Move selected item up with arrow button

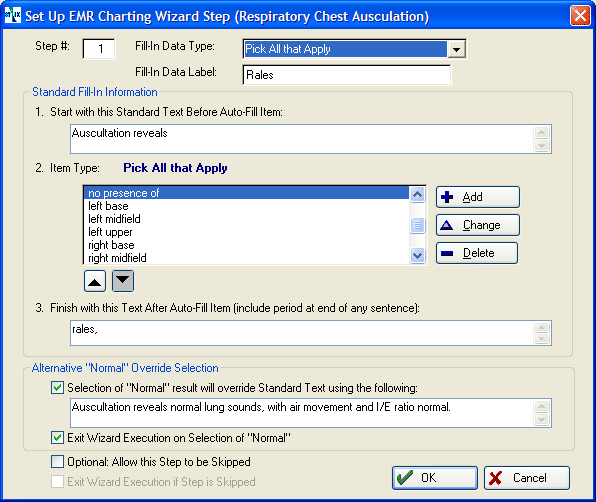click(x=95, y=281)
